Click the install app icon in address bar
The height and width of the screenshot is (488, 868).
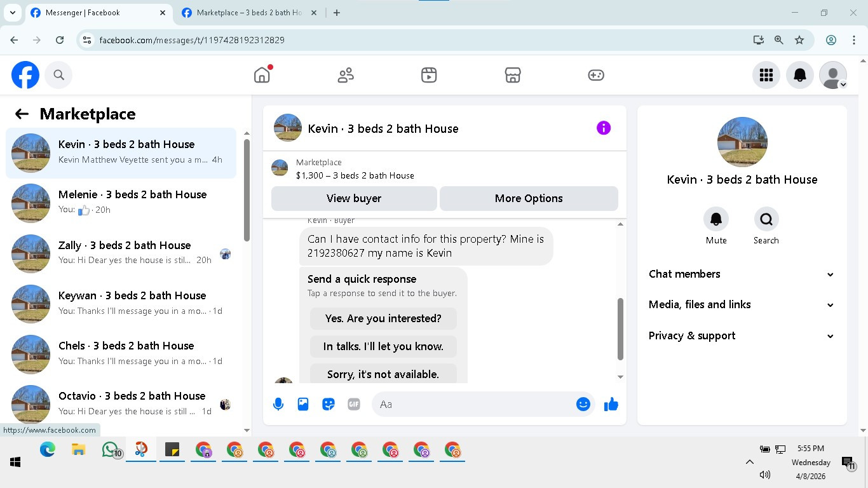point(758,40)
